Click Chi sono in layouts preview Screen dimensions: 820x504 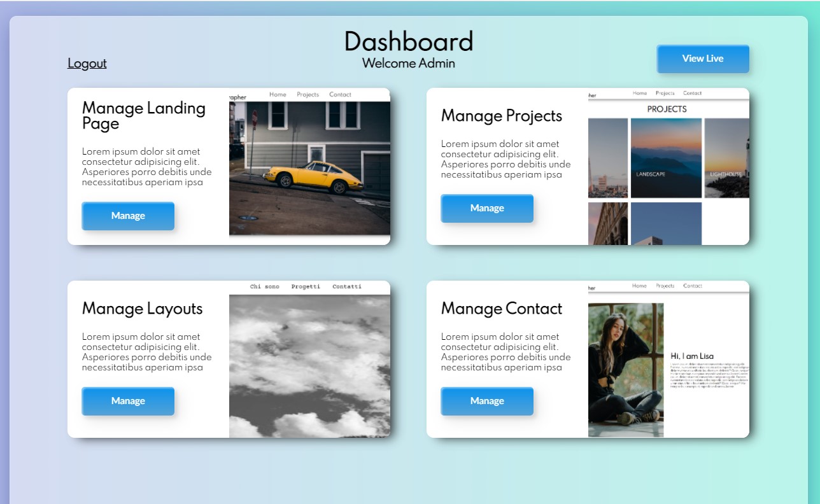click(265, 287)
